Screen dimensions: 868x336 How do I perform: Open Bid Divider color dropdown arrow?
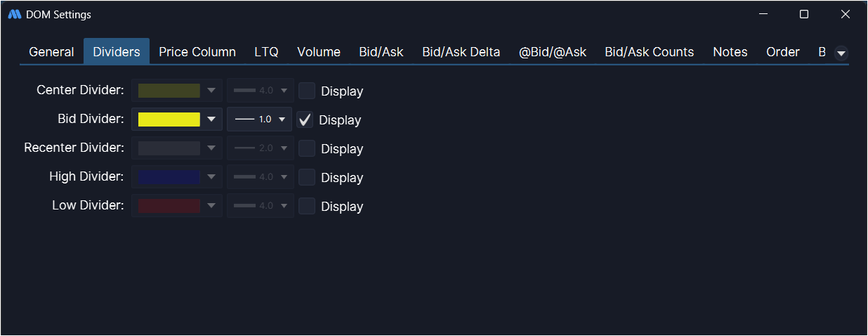(x=211, y=119)
